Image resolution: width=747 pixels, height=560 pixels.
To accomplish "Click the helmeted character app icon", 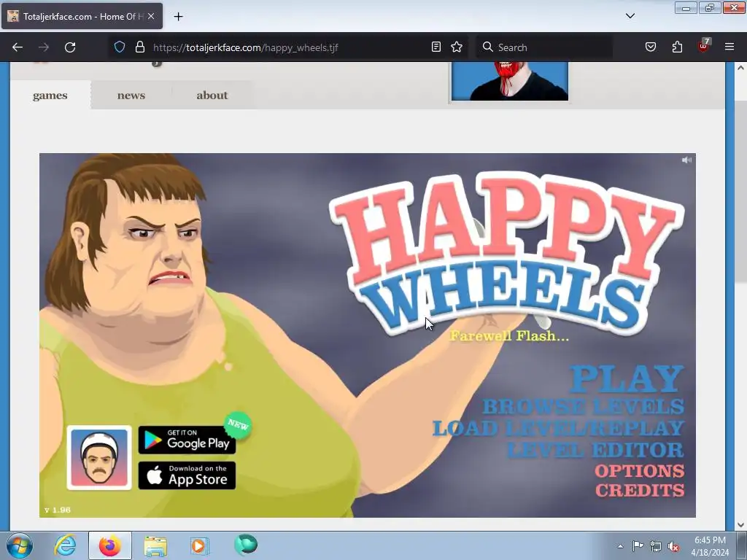I will 99,458.
